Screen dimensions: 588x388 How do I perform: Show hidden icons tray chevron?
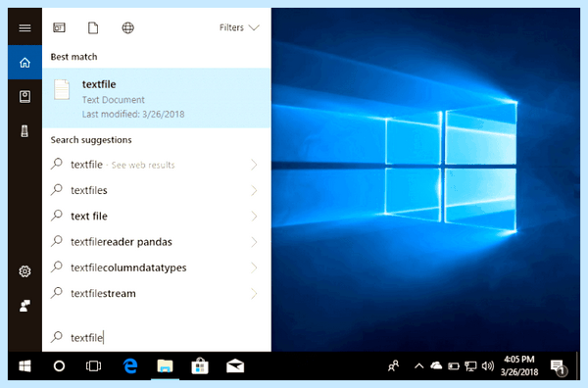pos(418,365)
